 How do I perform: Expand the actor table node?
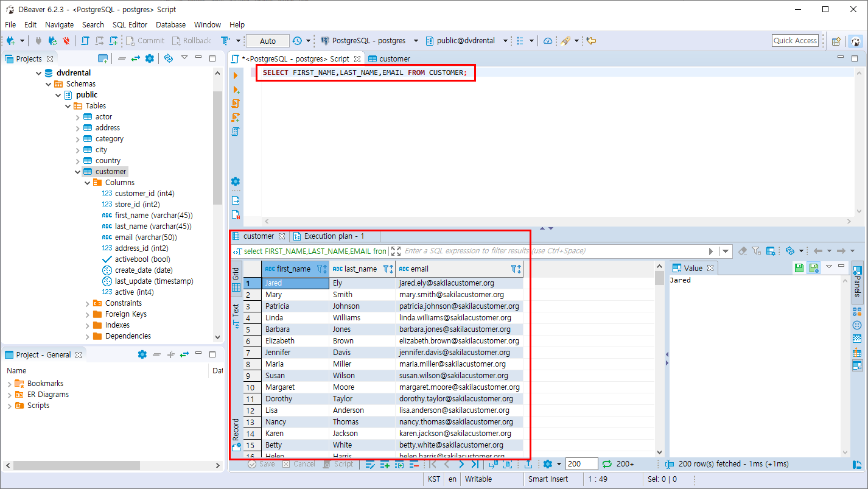[x=77, y=117]
